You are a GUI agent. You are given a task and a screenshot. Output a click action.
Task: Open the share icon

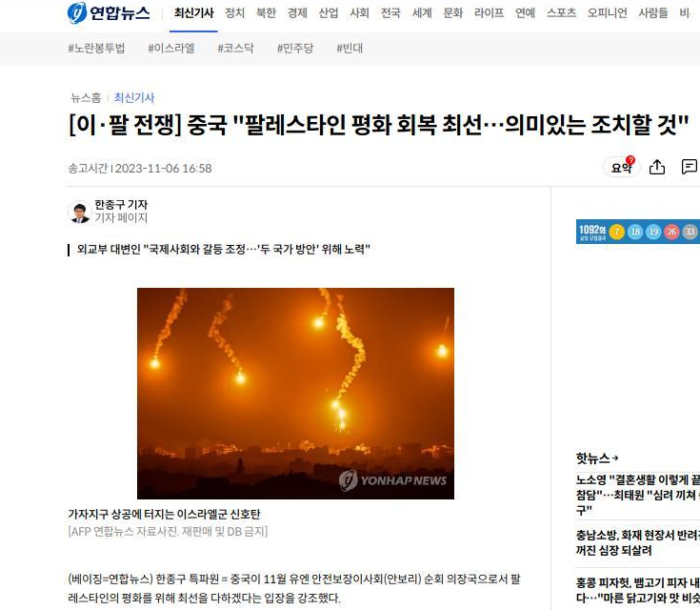657,167
